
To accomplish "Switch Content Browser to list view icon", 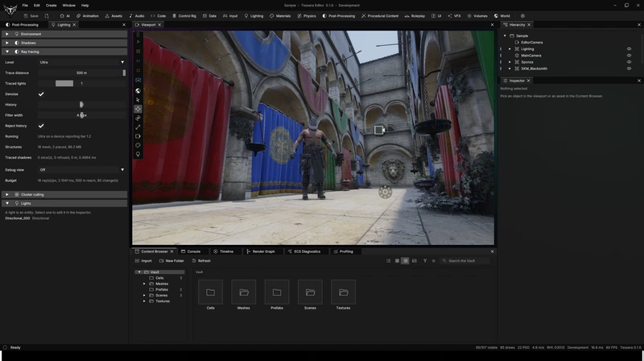I will [389, 260].
